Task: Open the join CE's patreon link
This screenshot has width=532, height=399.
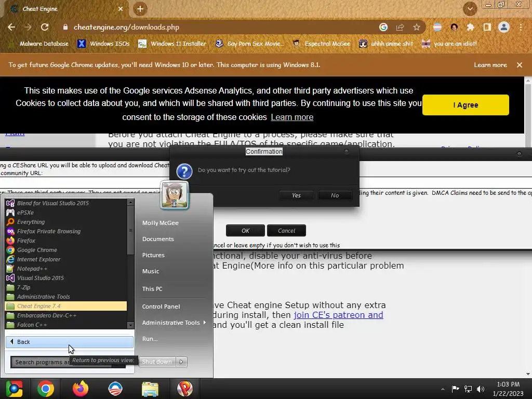Action: [x=338, y=315]
